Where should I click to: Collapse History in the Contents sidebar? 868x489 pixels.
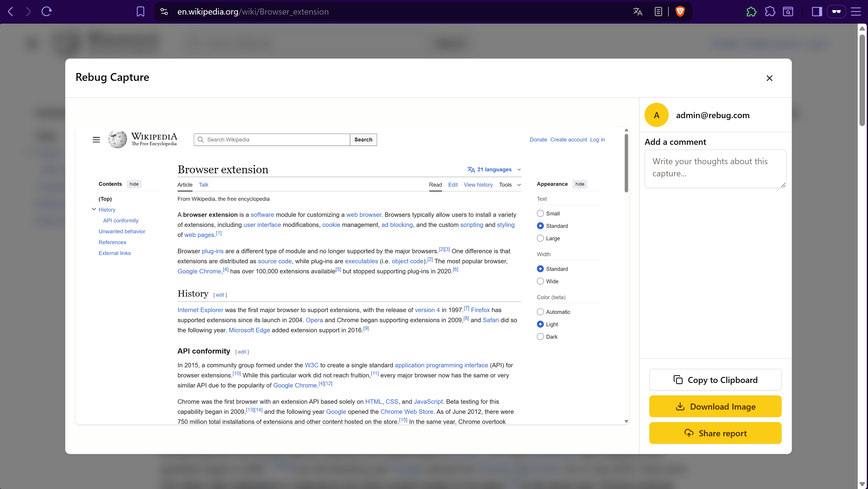94,209
